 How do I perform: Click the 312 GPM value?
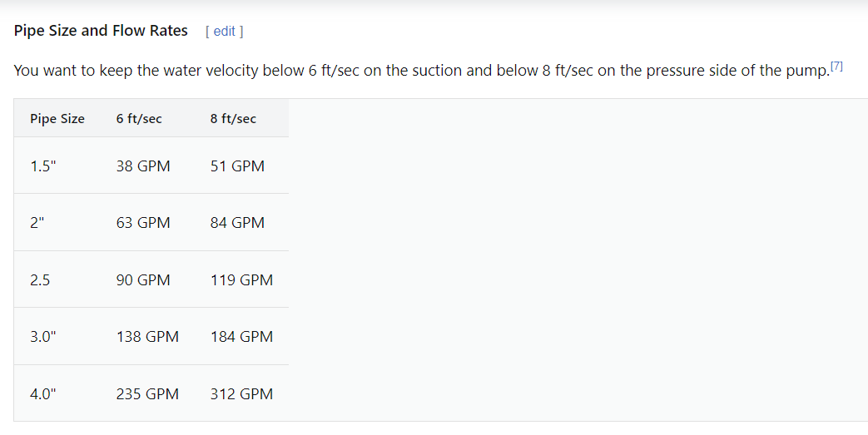[241, 393]
